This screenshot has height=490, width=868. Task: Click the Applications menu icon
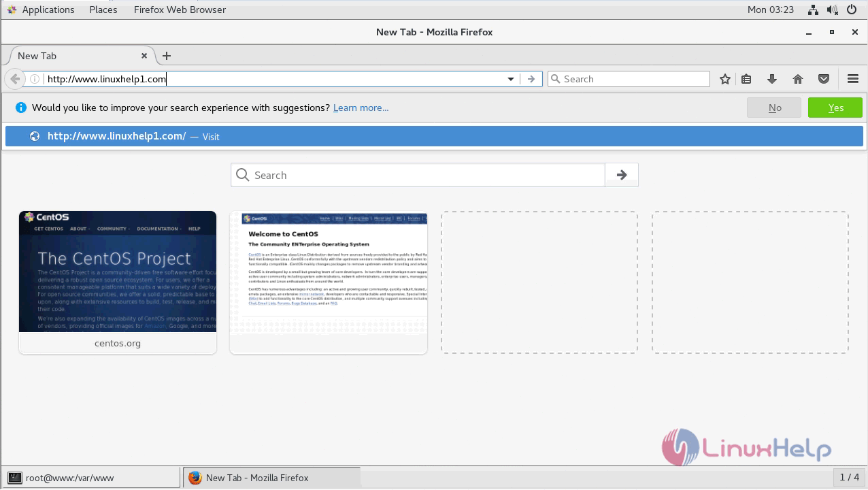click(x=12, y=10)
